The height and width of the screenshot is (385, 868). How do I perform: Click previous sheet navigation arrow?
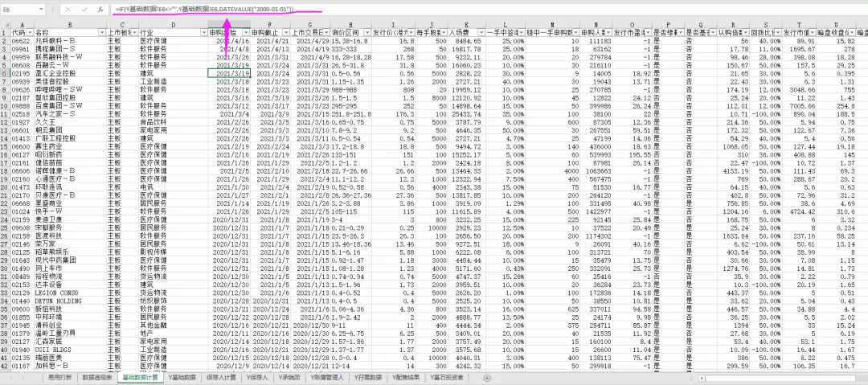[x=10, y=378]
